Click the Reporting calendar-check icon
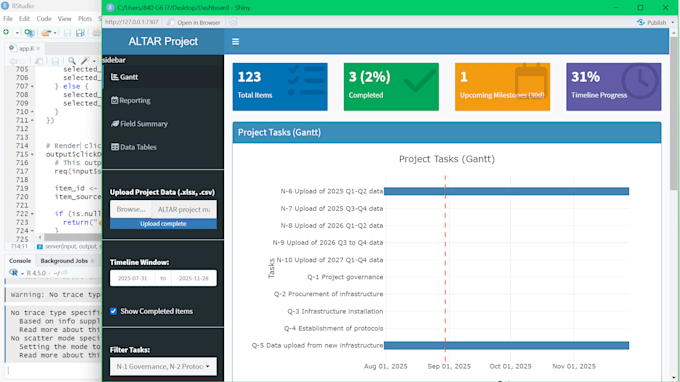This screenshot has width=680, height=382. [x=114, y=100]
